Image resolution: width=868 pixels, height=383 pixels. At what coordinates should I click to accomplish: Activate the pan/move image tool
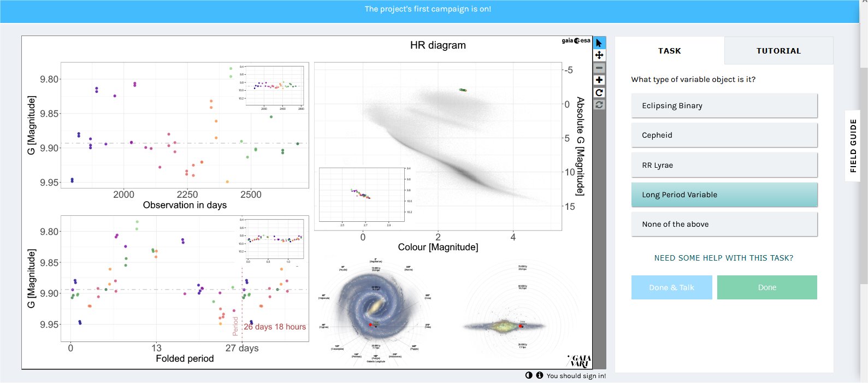599,55
